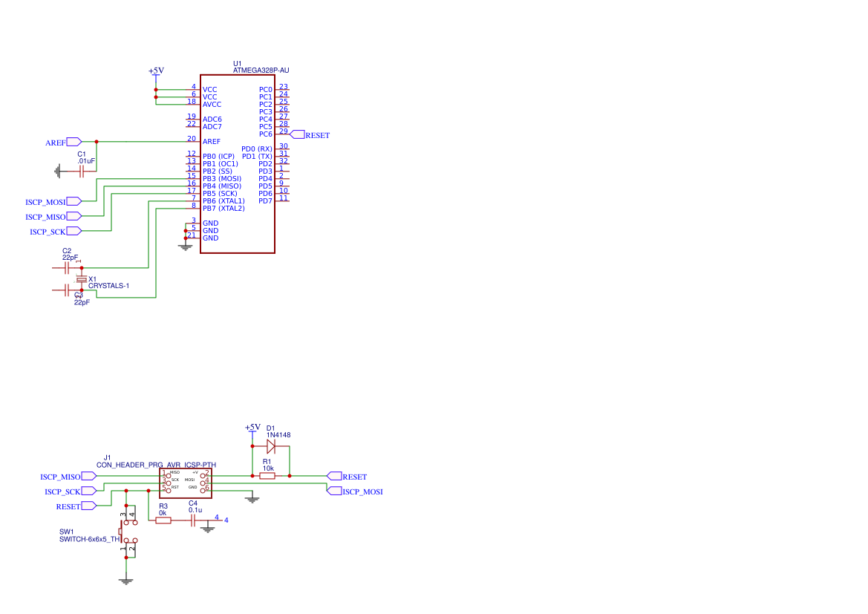
Task: Click the +5V power symbol near D1
Action: (252, 428)
